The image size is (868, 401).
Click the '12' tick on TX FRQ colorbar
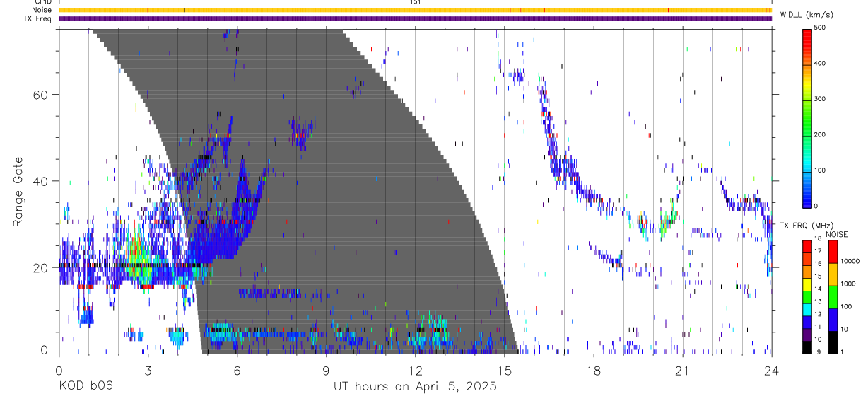pos(819,314)
